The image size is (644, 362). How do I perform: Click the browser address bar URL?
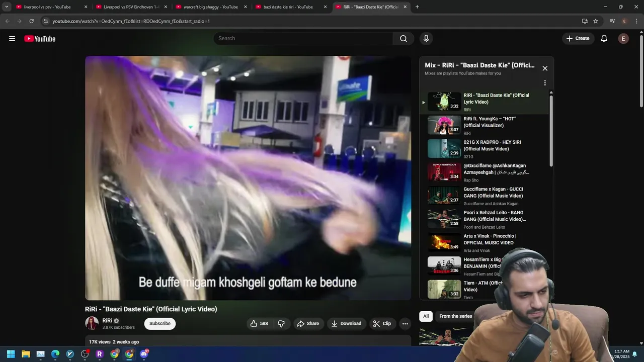(131, 21)
